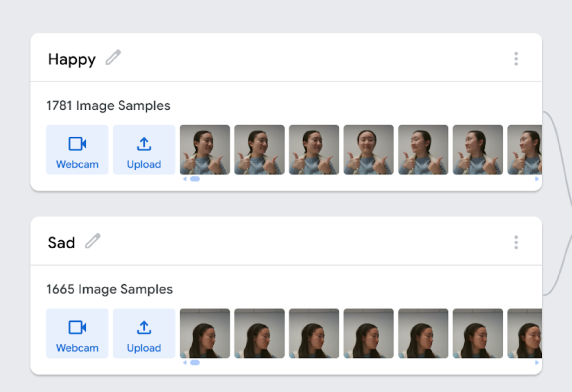Open the three-dot menu for Sad class
572x392 pixels.
coord(516,242)
